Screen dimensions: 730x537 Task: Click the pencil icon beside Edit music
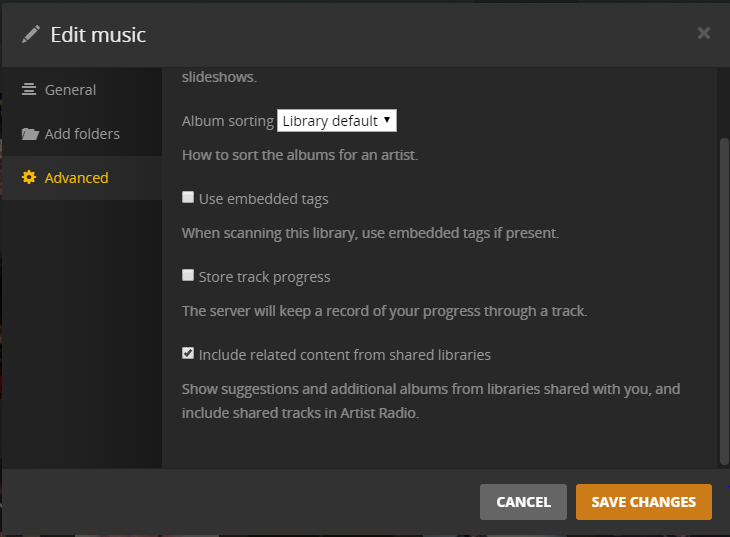point(31,35)
